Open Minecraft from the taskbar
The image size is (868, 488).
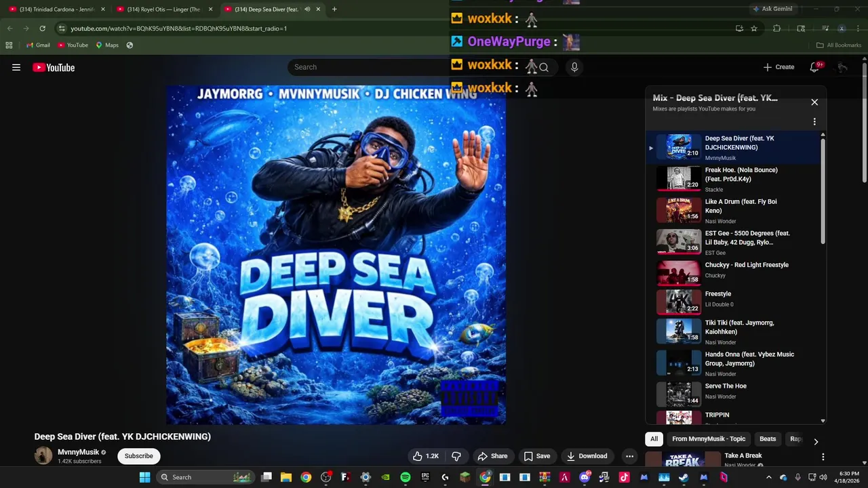point(465,477)
